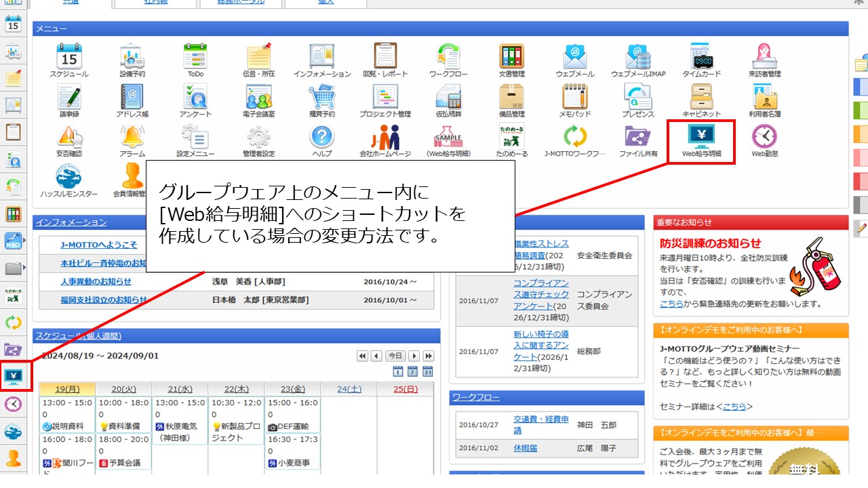Open the ToDo icon in the menu
Screen dimensions: 868x488
[x=195, y=60]
